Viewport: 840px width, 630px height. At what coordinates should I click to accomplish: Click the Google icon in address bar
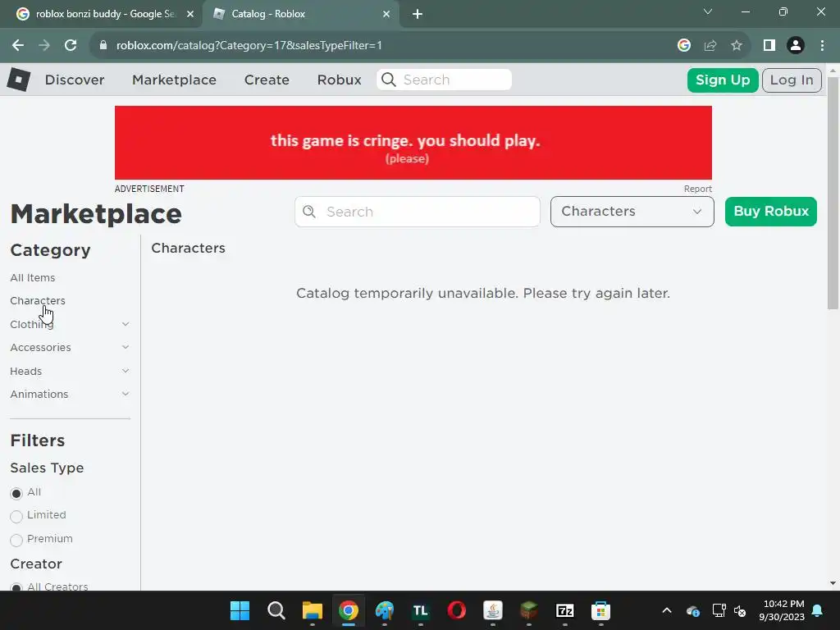[x=683, y=46]
